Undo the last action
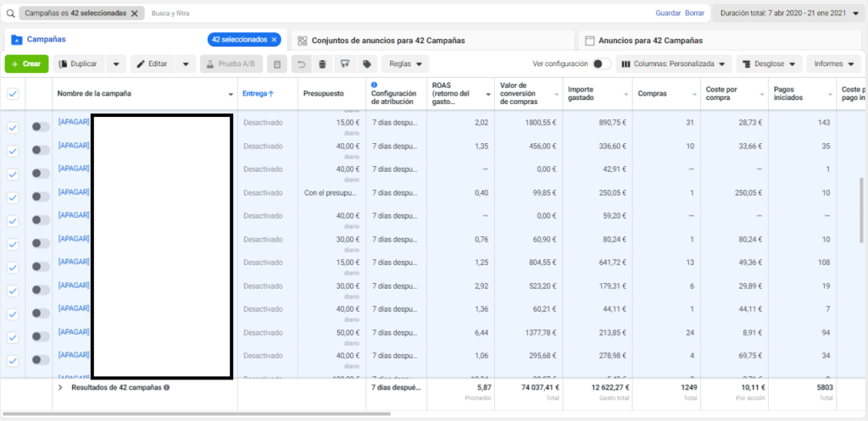This screenshot has height=421, width=868. (301, 64)
